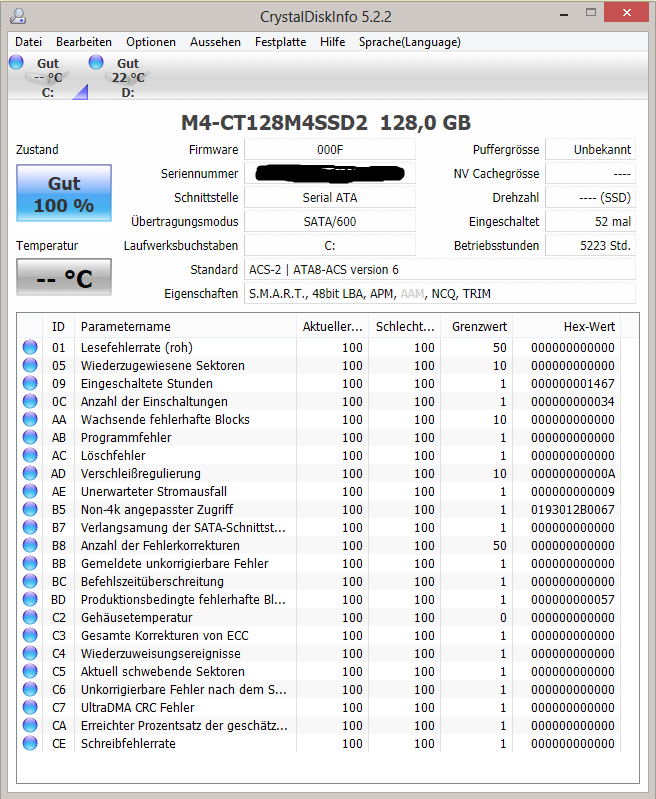Click the Schlecht... column header
The height and width of the screenshot is (799, 656).
(405, 326)
